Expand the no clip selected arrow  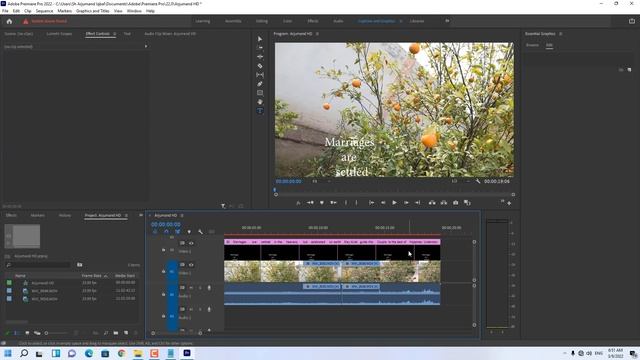(146, 46)
